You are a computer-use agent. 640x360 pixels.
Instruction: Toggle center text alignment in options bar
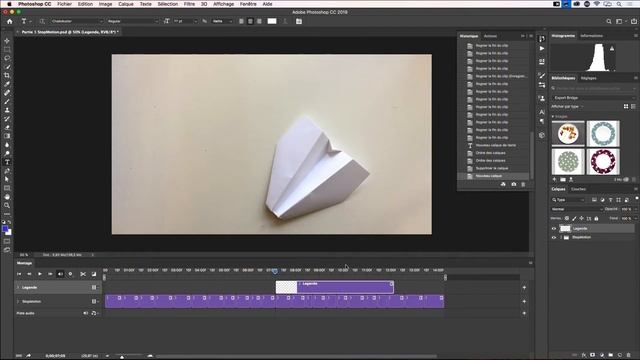point(251,21)
